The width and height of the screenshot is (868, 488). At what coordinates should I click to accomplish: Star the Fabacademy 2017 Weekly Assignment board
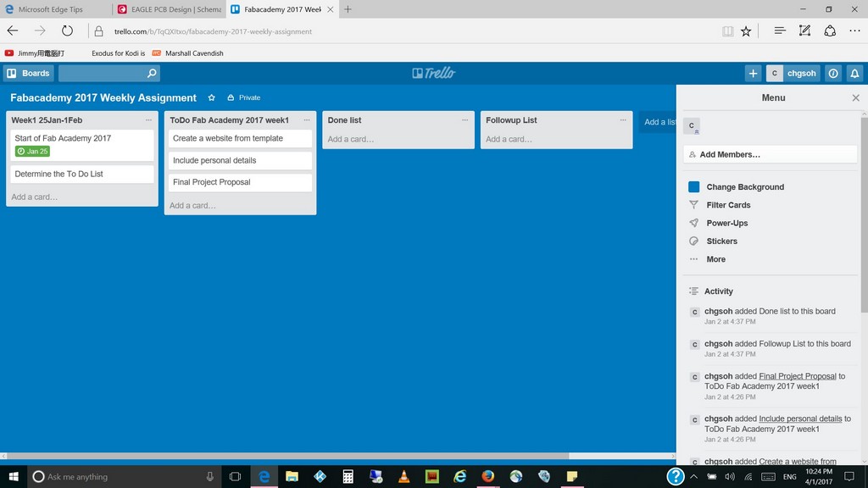pyautogui.click(x=211, y=97)
